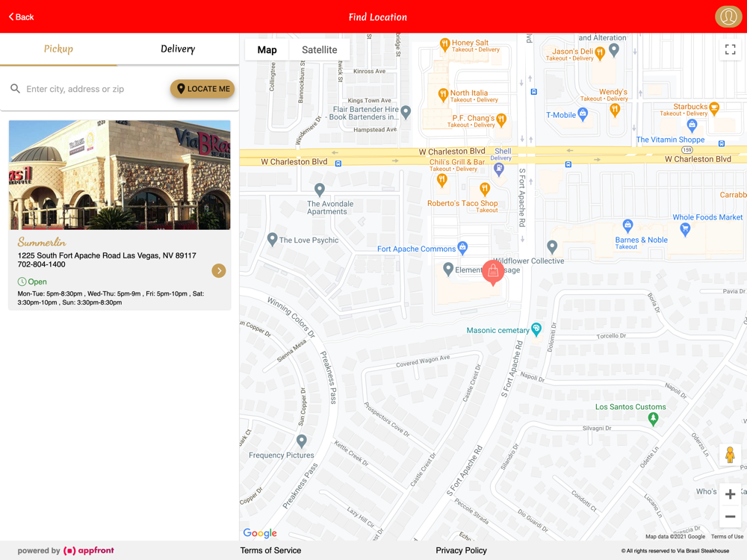747x560 pixels.
Task: Click the T-Mobile store marker
Action: pos(583,113)
